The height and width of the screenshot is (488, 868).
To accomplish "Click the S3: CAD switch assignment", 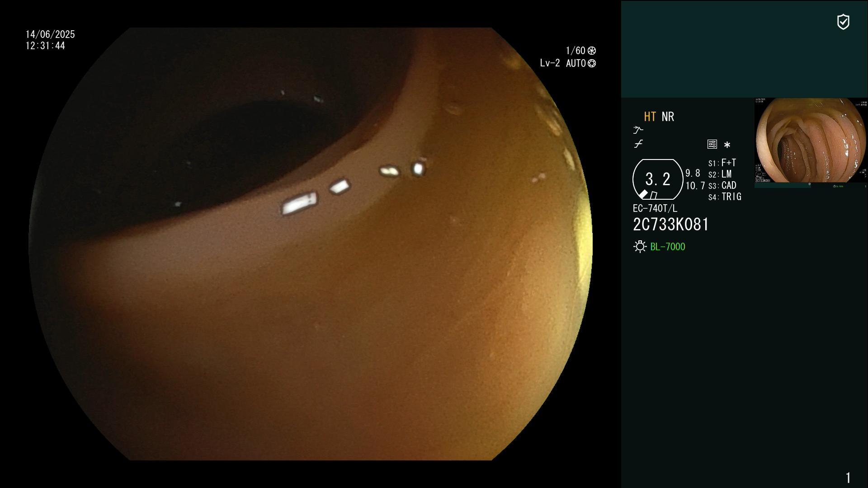I will [722, 186].
